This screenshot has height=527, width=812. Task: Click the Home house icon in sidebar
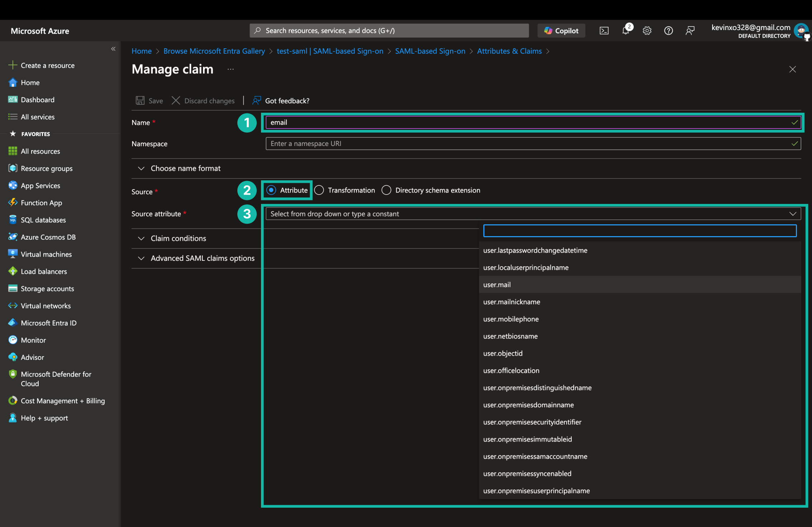13,82
